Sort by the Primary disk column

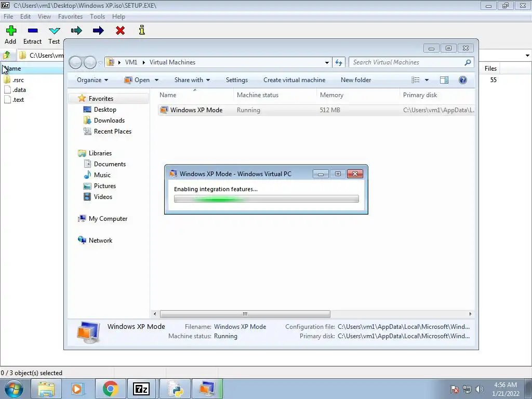[437, 95]
